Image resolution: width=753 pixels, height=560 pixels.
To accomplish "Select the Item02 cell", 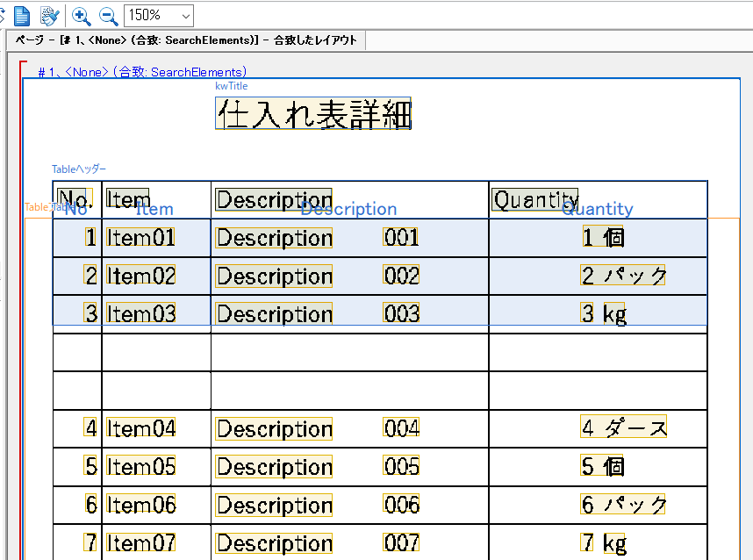I will click(140, 276).
